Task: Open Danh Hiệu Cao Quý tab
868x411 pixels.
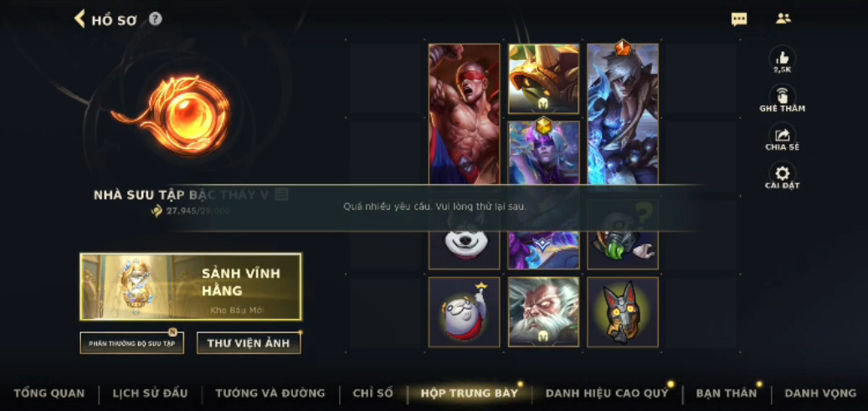Action: pos(607,393)
